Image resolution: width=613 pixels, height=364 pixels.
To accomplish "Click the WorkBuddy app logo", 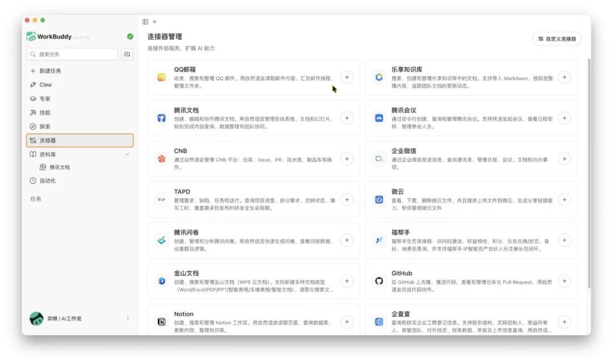I will tap(31, 36).
